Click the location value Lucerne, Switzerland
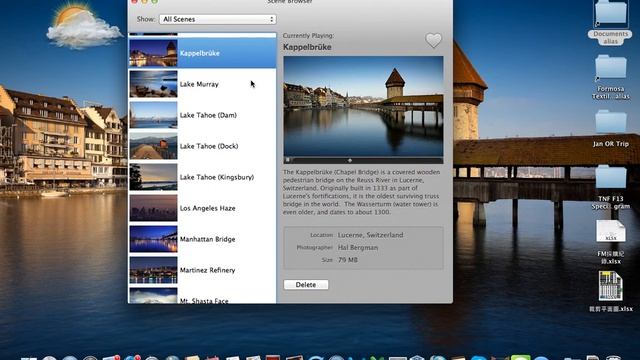 (370, 235)
